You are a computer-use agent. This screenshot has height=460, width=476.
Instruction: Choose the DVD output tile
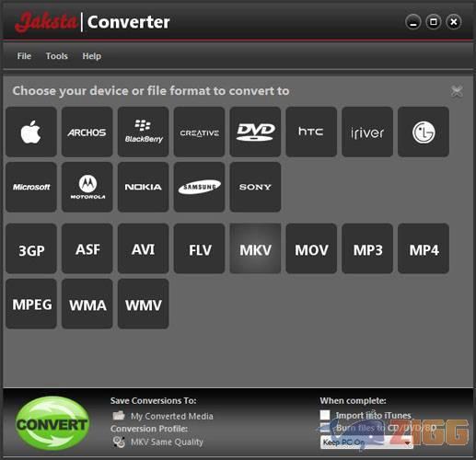pos(255,132)
